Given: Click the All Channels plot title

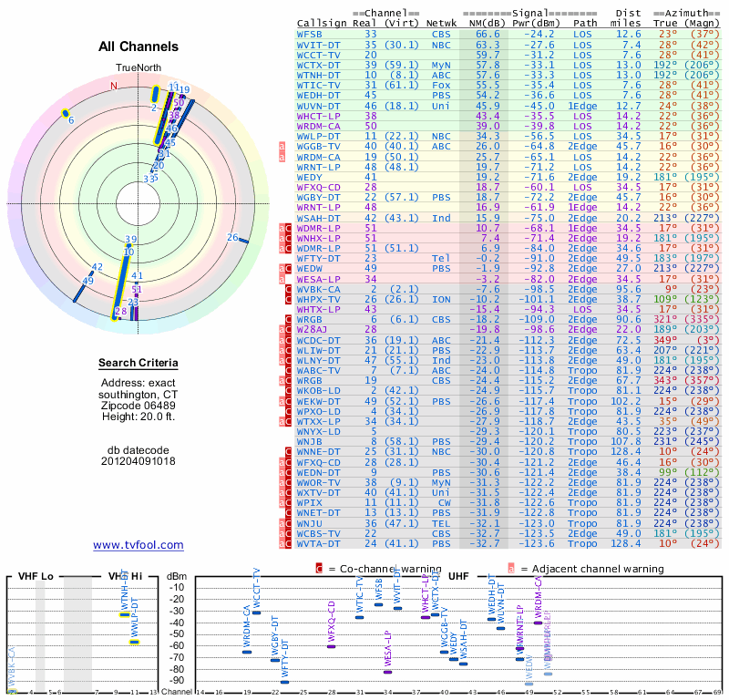Looking at the screenshot, I should click(139, 46).
